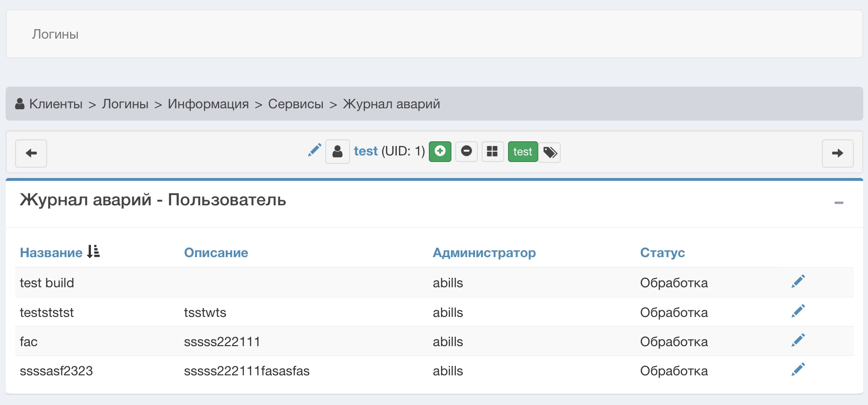Click the minus circle button
Image resolution: width=868 pixels, height=405 pixels.
(467, 152)
